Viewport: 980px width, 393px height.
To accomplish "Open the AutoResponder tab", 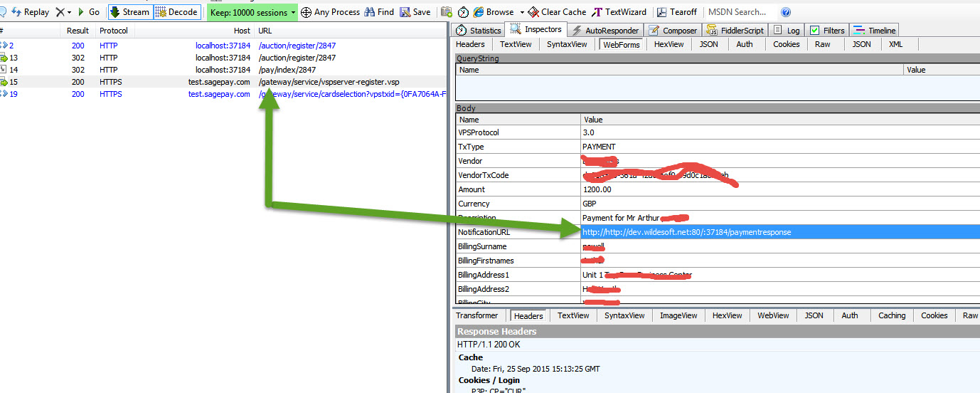I will [606, 30].
